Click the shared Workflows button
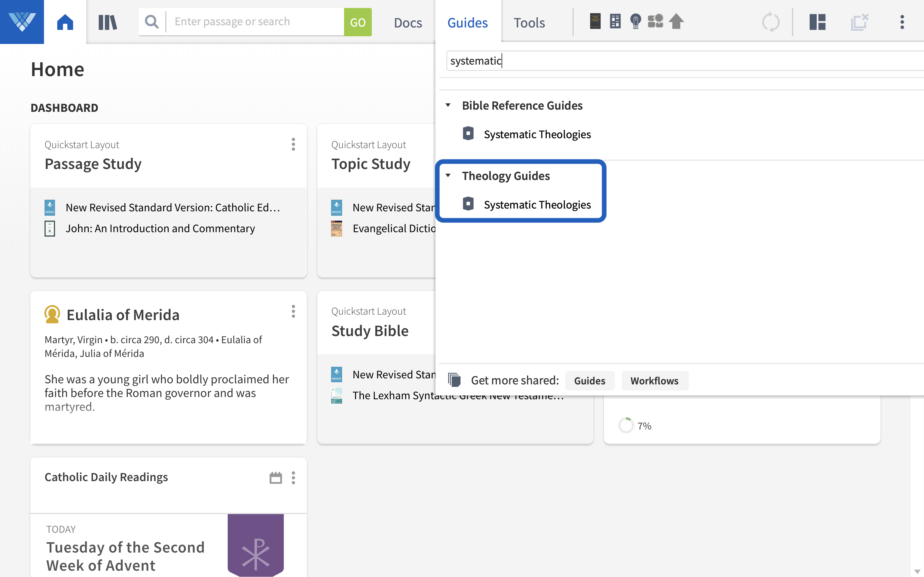 [x=654, y=381]
